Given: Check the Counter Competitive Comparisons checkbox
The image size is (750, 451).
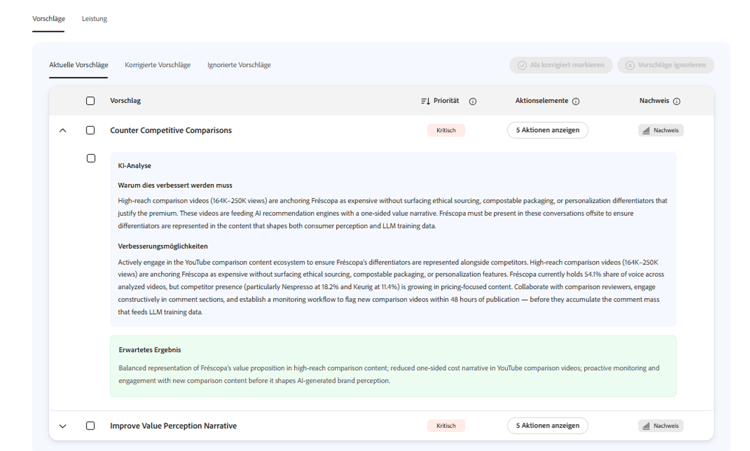Looking at the screenshot, I should click(90, 130).
